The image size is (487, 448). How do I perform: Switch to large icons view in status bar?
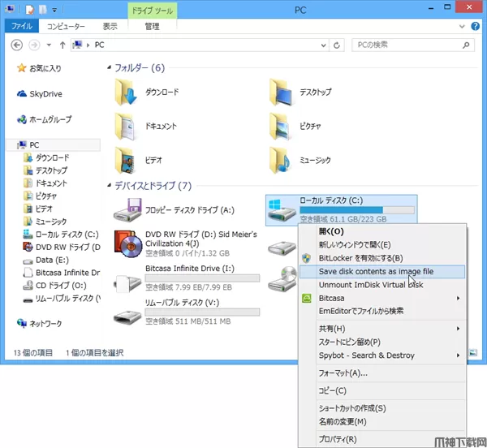tap(473, 352)
